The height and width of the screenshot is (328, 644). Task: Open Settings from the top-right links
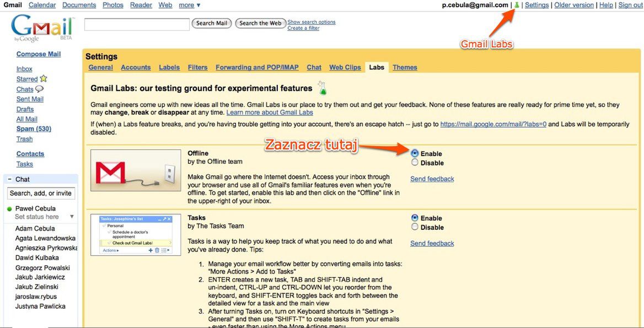point(537,5)
